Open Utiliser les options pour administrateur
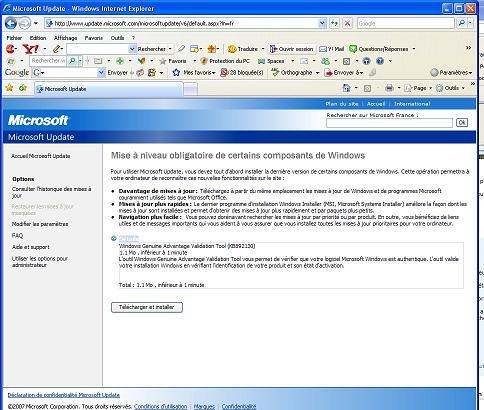Viewport: 484px width, 410px height. click(40, 262)
